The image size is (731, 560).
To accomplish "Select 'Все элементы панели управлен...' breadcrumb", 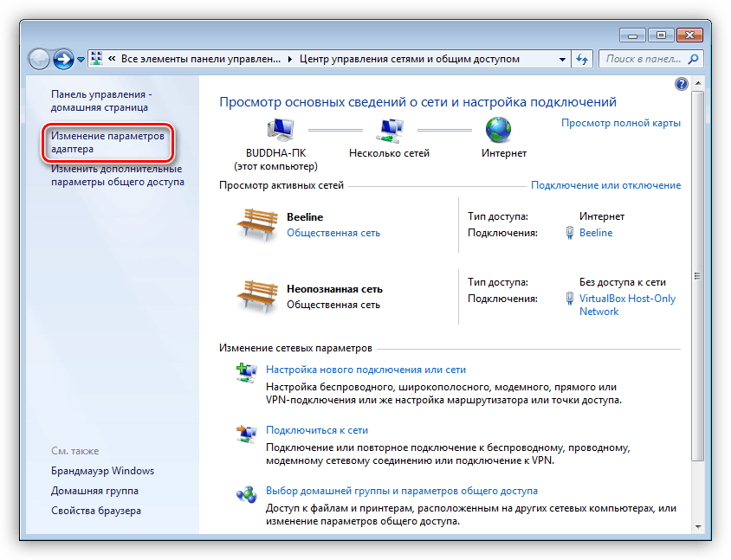I will (x=201, y=59).
